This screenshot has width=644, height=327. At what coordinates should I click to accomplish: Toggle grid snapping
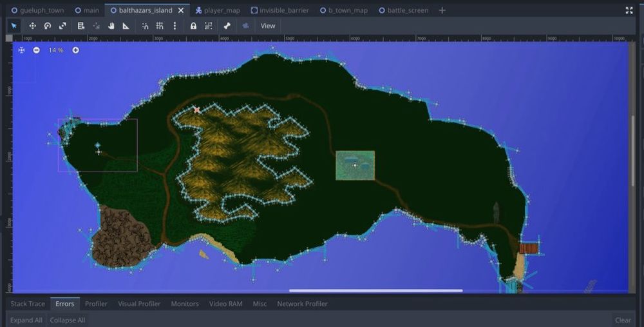coord(160,26)
